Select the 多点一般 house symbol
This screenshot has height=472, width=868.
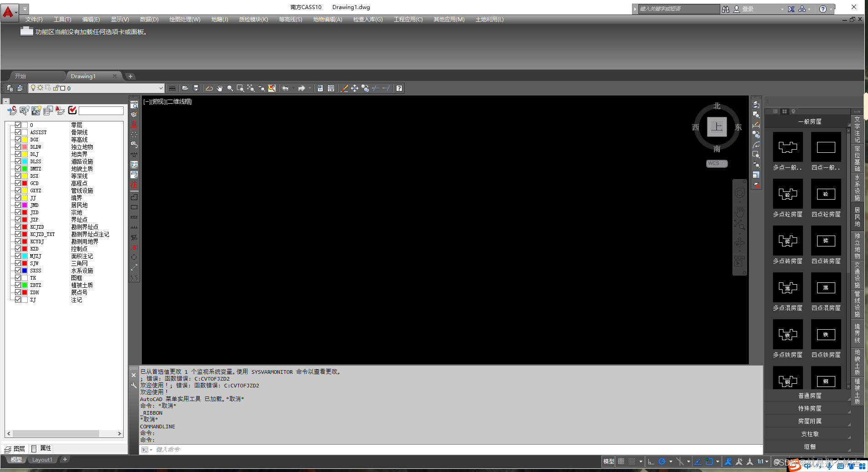click(788, 147)
